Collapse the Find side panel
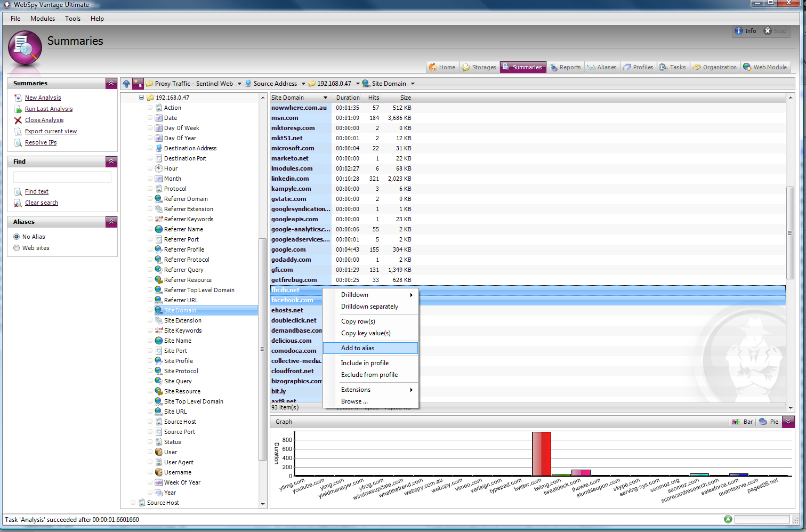The height and width of the screenshot is (532, 806). coord(111,162)
